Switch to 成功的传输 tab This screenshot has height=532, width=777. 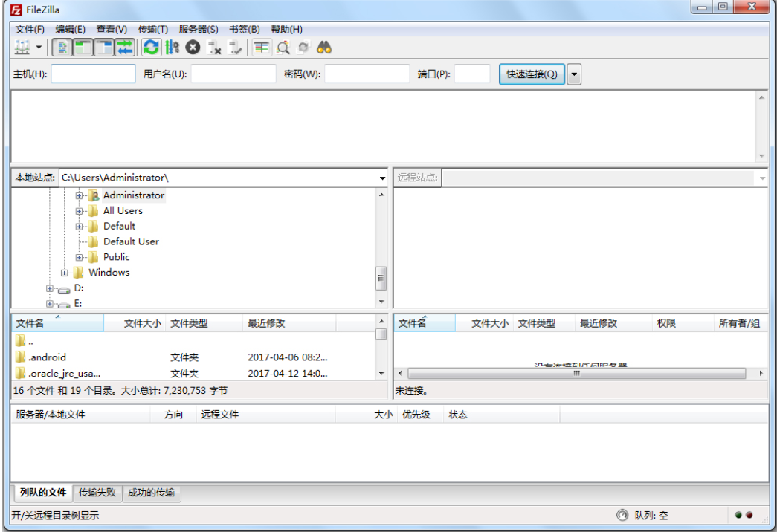point(151,493)
